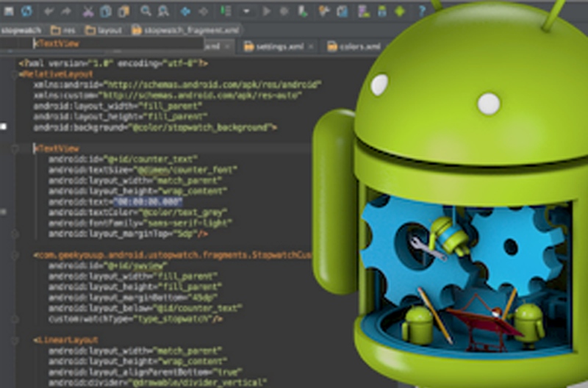Viewport: 588px width, 388px height.
Task: Cut selection with the scissors icon
Action: coord(88,11)
